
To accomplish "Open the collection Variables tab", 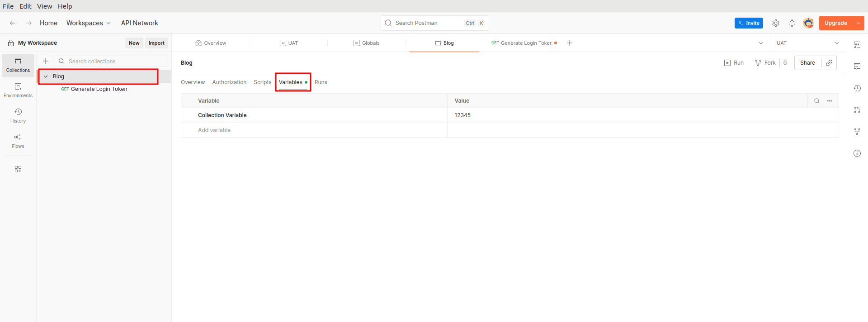I will click(x=293, y=82).
